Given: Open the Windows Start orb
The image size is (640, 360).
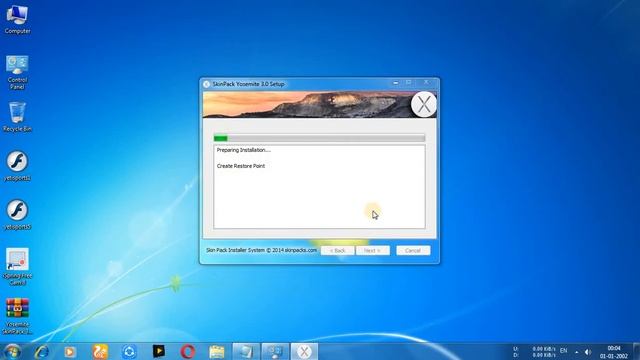Looking at the screenshot, I should tap(12, 351).
